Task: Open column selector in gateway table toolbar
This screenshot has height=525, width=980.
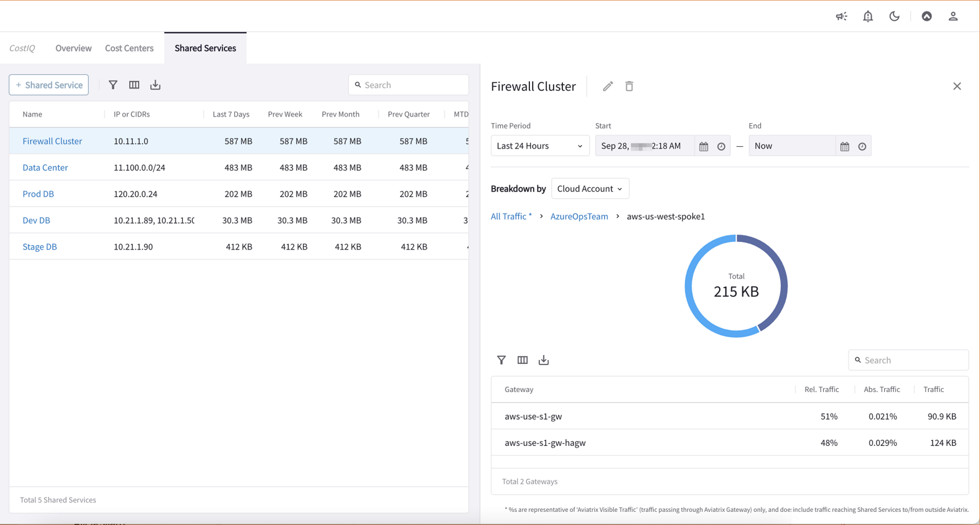Action: point(522,360)
